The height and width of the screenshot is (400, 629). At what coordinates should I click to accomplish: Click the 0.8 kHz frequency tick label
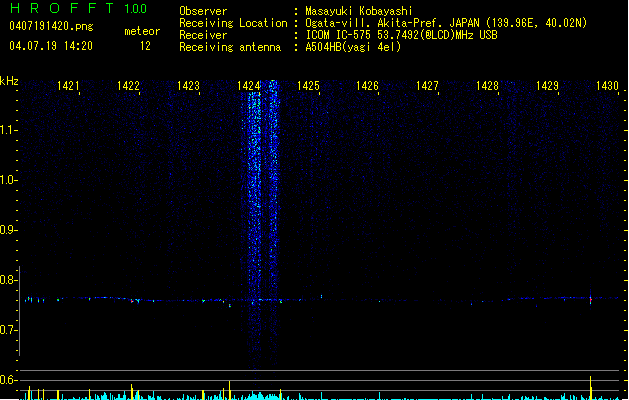pos(8,280)
